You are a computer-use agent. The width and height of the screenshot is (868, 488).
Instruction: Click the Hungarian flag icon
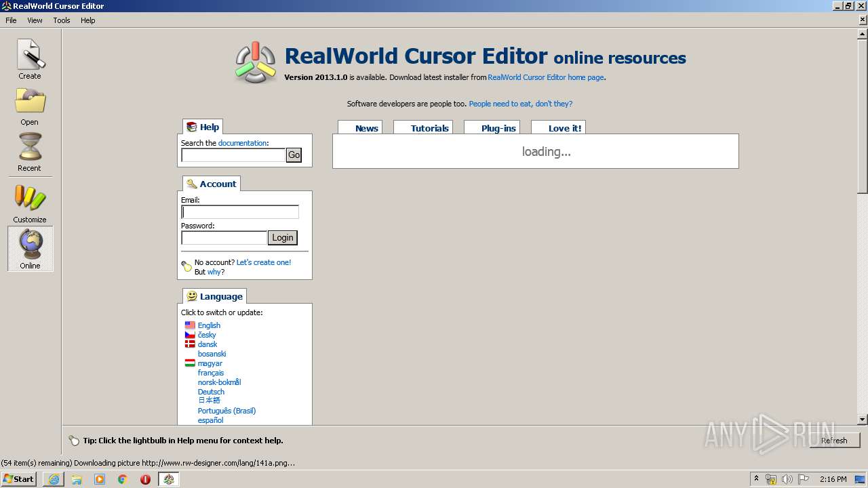190,363
